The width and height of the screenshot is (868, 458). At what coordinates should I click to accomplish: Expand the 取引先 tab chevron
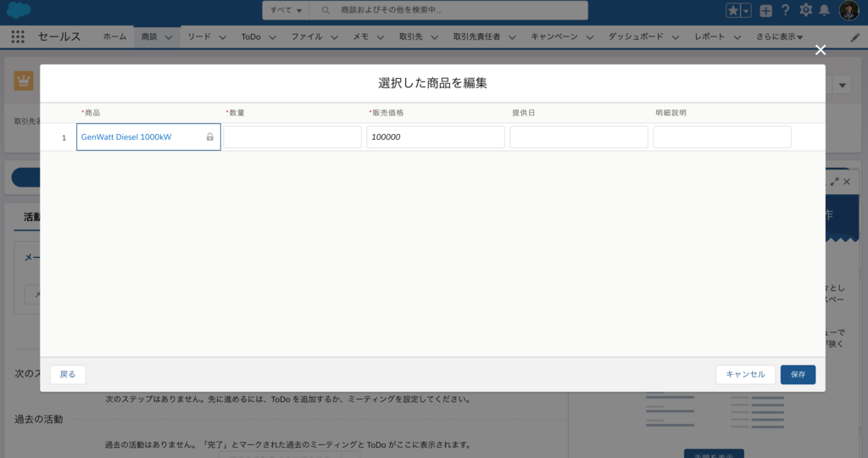click(x=435, y=37)
